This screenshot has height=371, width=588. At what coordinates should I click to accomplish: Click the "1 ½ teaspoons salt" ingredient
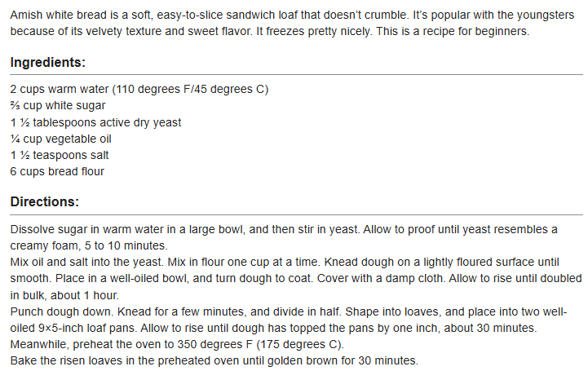(60, 155)
